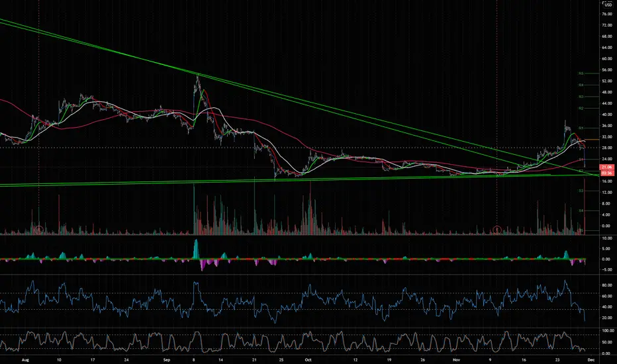Click the 100.00 stochastic scale label
This screenshot has width=617, height=364.
tap(606, 332)
